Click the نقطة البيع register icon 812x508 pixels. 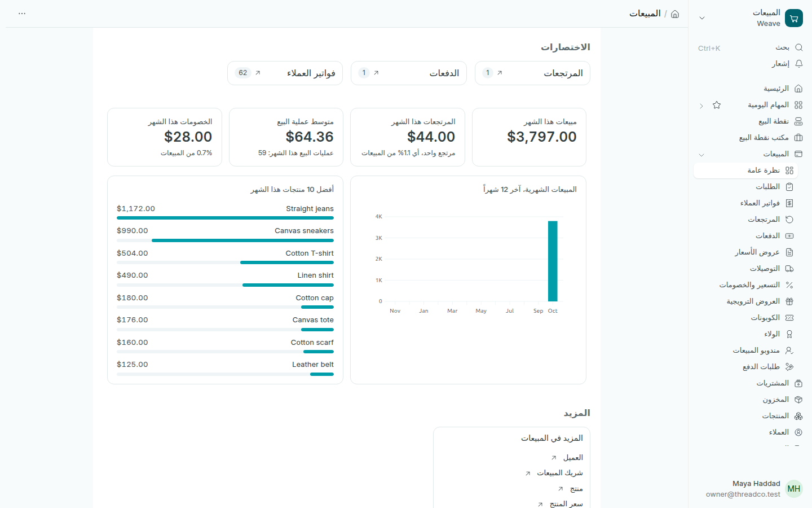[798, 121]
